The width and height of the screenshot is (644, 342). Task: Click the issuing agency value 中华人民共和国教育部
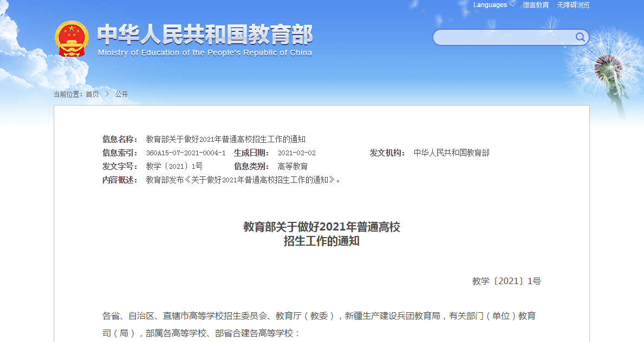click(x=451, y=153)
